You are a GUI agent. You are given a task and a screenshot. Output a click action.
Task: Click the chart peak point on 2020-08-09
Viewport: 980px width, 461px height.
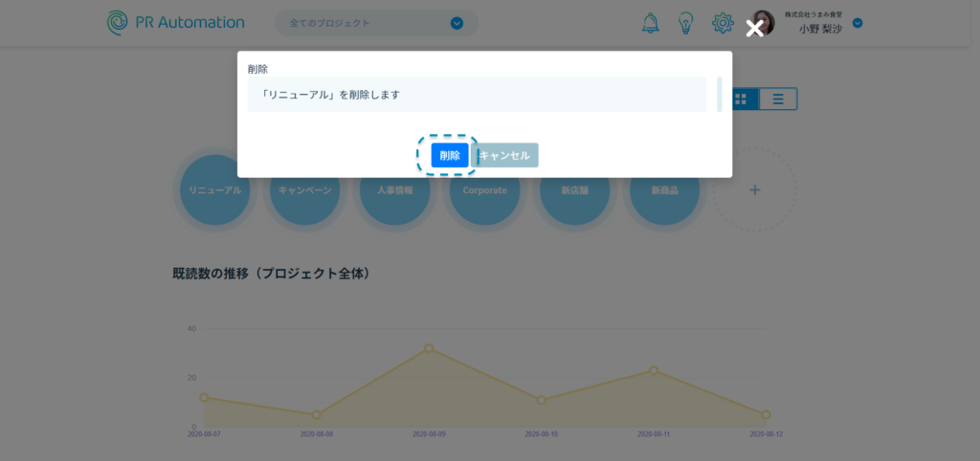coord(429,348)
